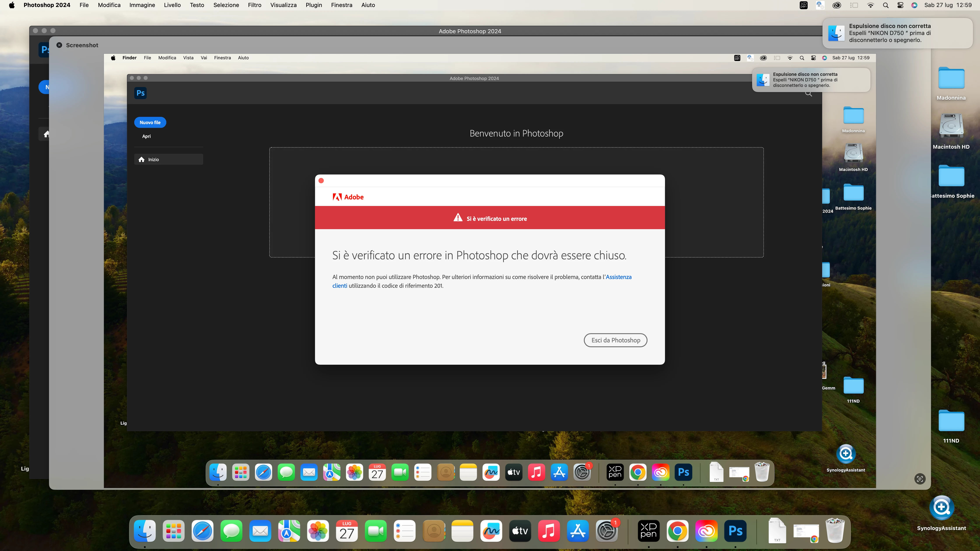Open the Filtro menu
This screenshot has height=551, width=980.
tap(254, 5)
